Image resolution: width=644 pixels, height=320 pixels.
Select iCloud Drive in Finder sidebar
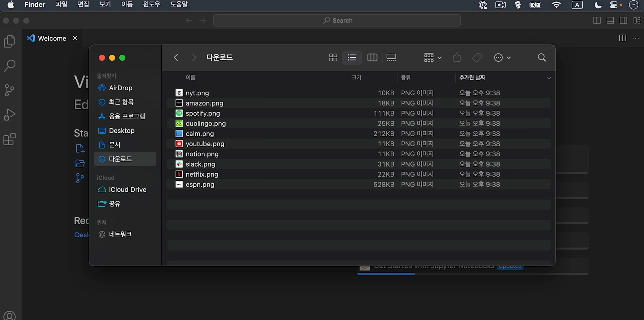[x=125, y=190]
